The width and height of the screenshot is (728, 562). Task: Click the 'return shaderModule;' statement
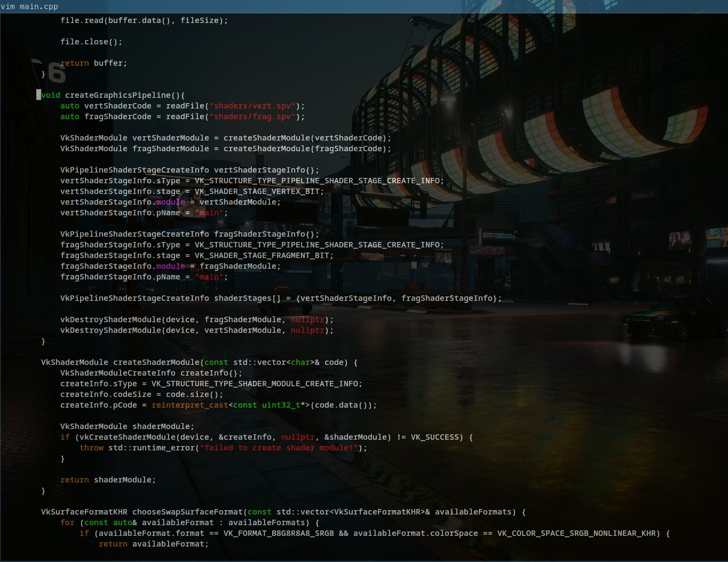point(108,481)
